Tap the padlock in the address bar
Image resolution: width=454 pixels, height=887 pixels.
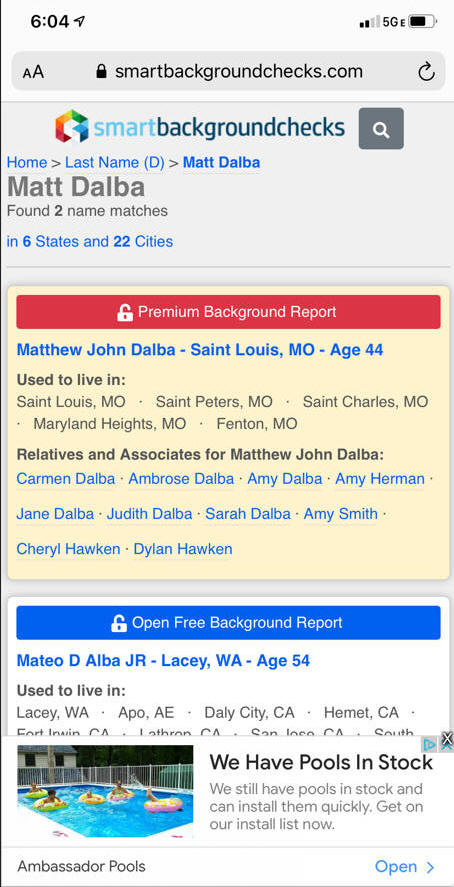pos(102,71)
